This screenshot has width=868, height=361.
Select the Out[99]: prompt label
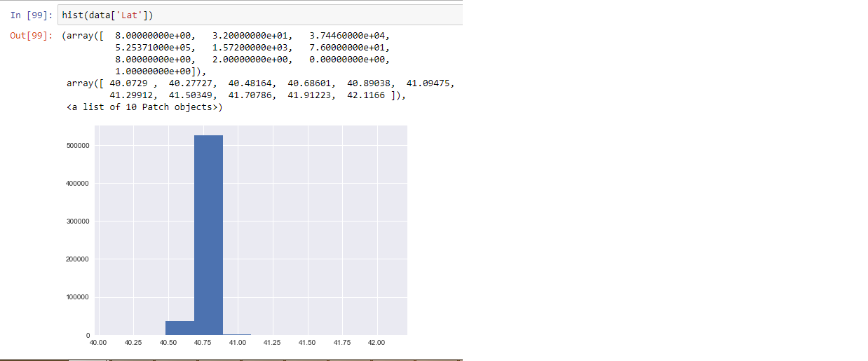[31, 36]
